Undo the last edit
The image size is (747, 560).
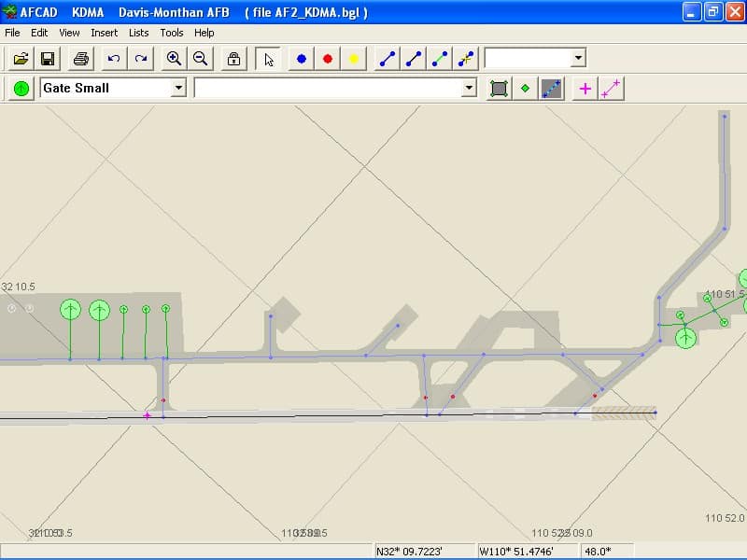[114, 59]
